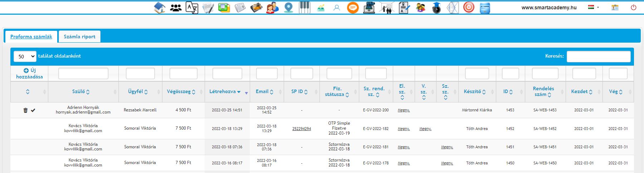Open SP ID link 252294294
Viewport: 644px width, 173px height.
point(302,129)
